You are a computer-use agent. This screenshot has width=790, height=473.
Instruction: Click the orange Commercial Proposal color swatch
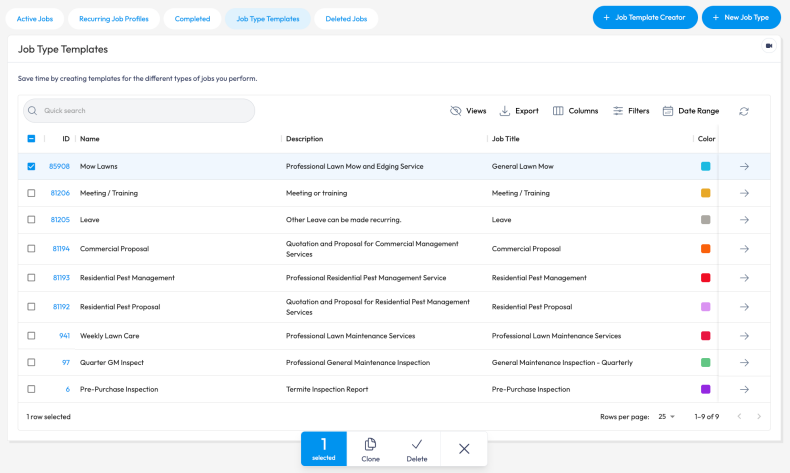(706, 249)
